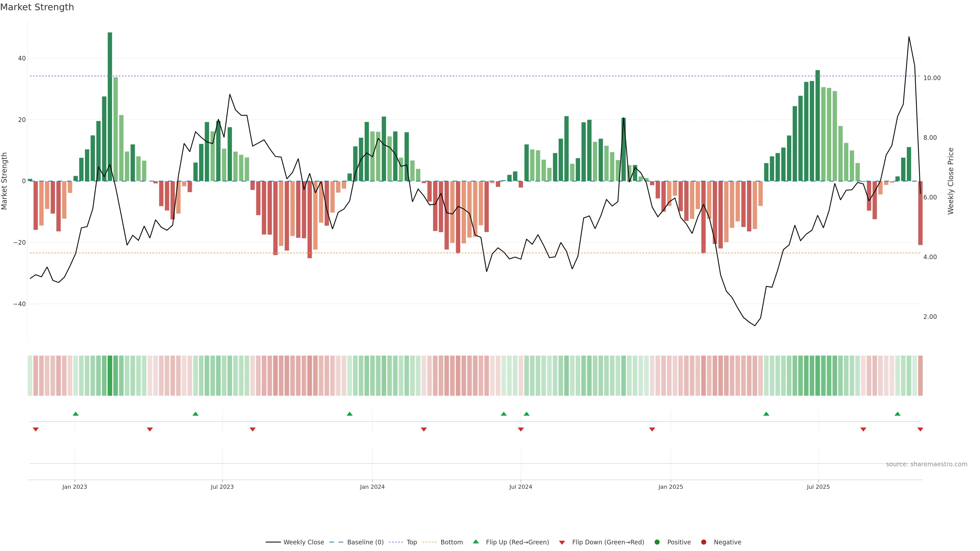Screen dimensions: 980x551
Task: Click the Weekly Close legend line icon
Action: [273, 542]
